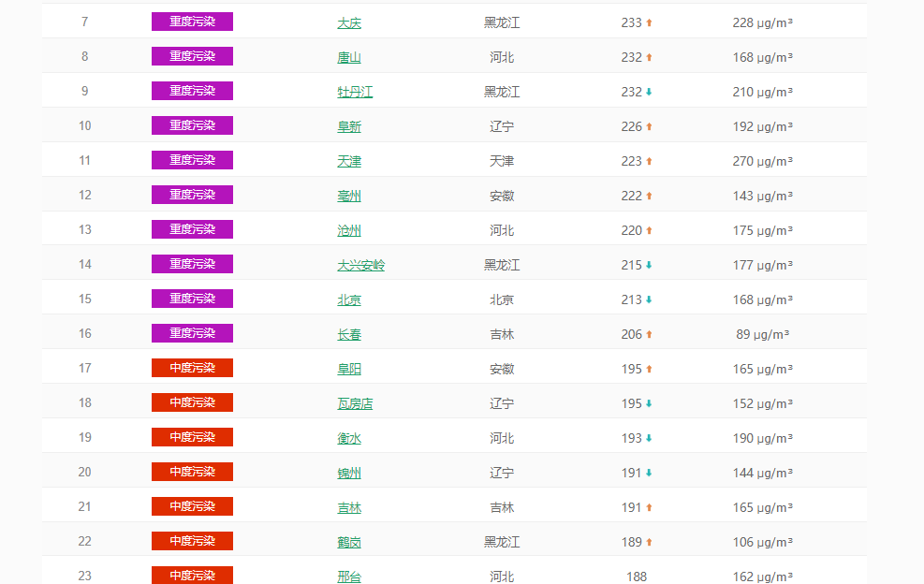Select the value 177 μg/m³

(x=763, y=265)
